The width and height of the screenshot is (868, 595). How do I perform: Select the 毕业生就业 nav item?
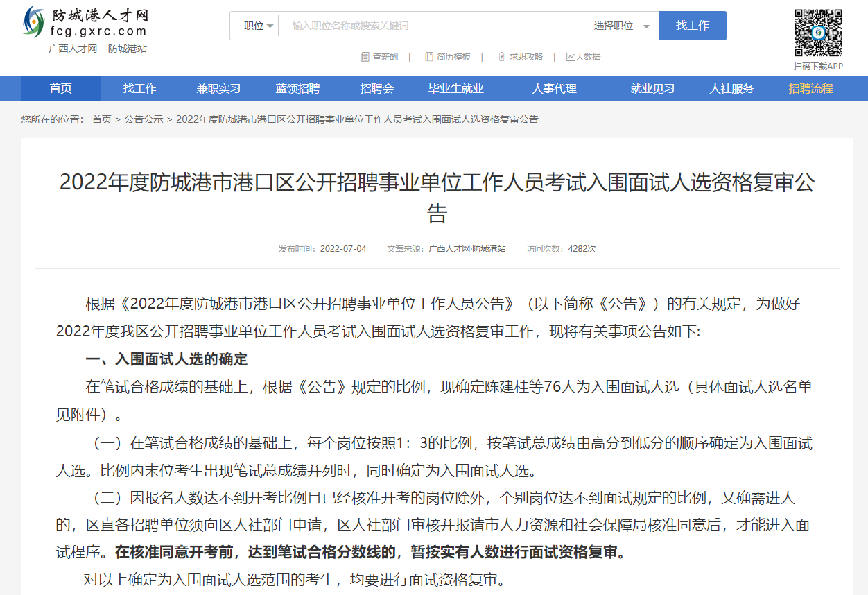pos(456,88)
